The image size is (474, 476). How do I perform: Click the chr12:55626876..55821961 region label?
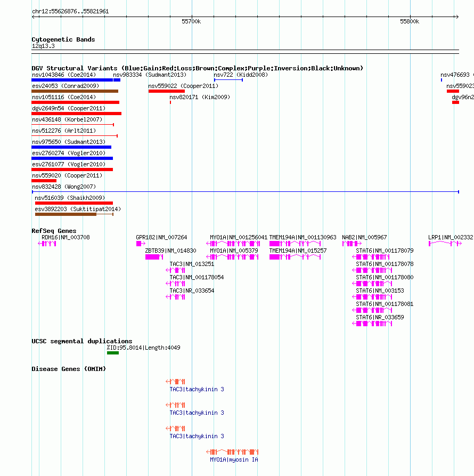pyautogui.click(x=70, y=11)
